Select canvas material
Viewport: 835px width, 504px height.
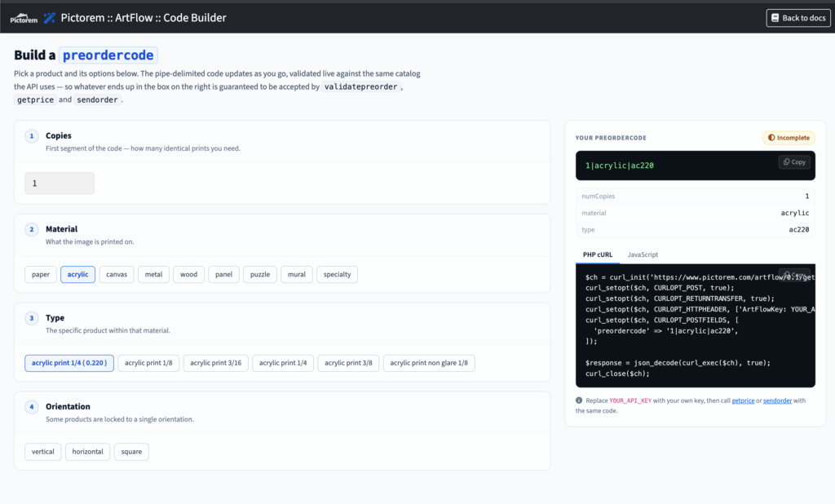coord(117,274)
